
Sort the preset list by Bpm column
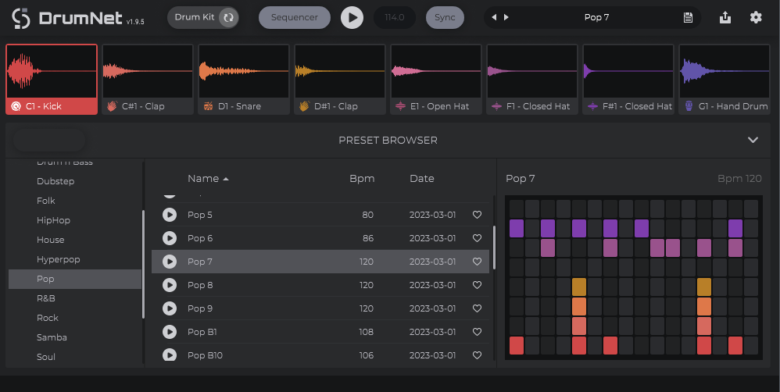(362, 179)
